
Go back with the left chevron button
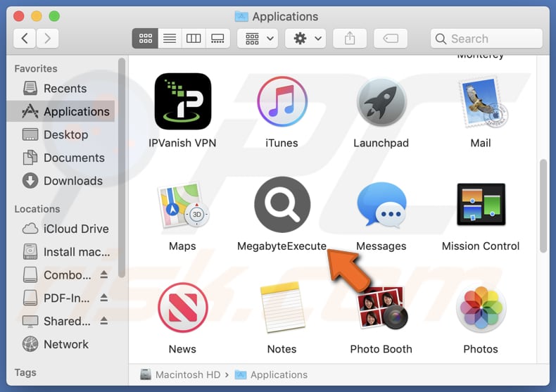25,38
